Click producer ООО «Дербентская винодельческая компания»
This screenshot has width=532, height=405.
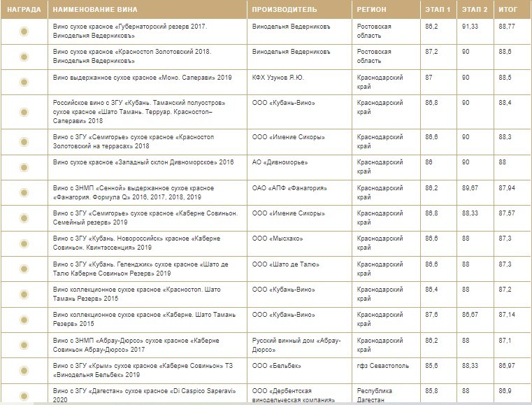pos(294,395)
